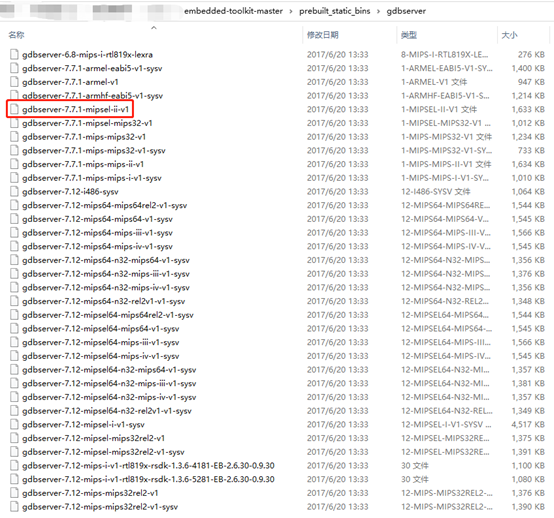Select file gdbserver-7.12-mips-i-v1-rtl819x-rsdk-1.3.6-5281-EB-2.6.30-0.9.30

click(148, 479)
